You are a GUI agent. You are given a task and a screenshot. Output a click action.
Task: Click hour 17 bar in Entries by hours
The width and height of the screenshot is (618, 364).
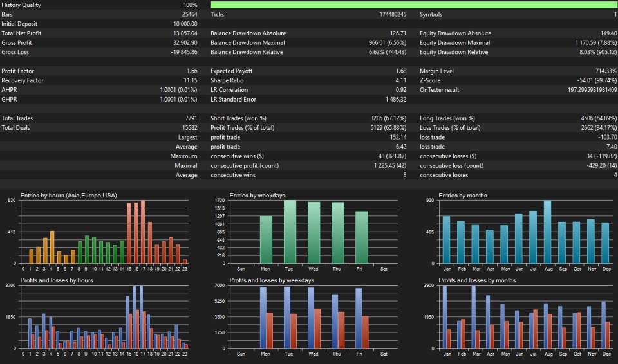click(143, 232)
